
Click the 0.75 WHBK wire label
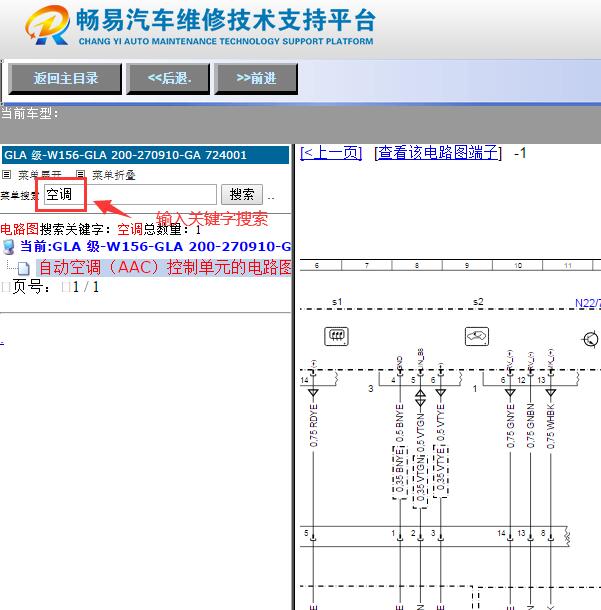click(550, 426)
